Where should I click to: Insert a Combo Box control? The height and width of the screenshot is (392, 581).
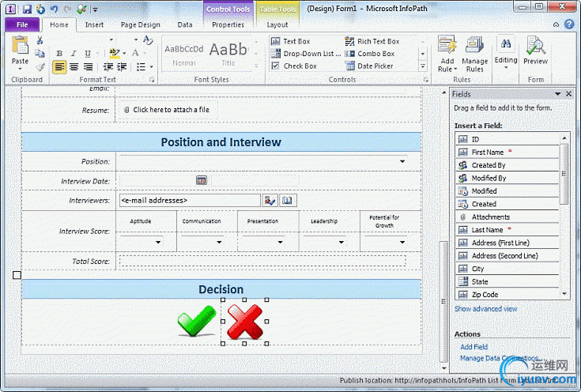click(370, 54)
